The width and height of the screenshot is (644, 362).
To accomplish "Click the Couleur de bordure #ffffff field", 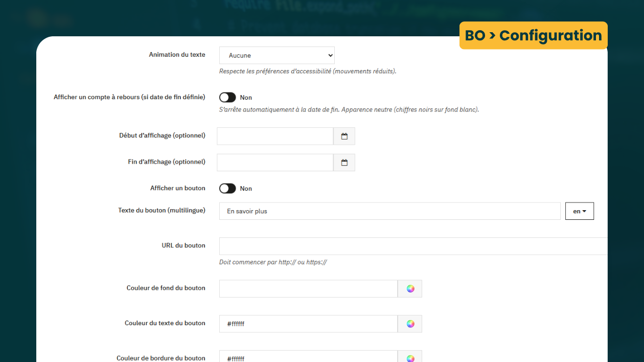I will (308, 357).
